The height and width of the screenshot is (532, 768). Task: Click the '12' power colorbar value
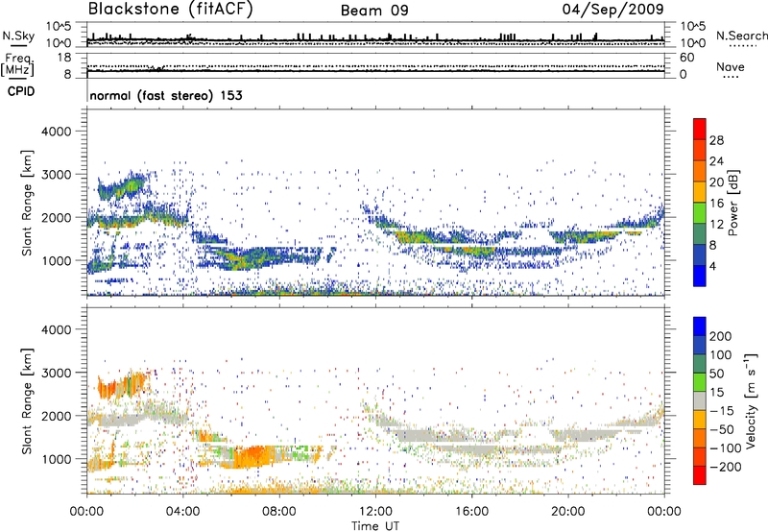[x=716, y=225]
